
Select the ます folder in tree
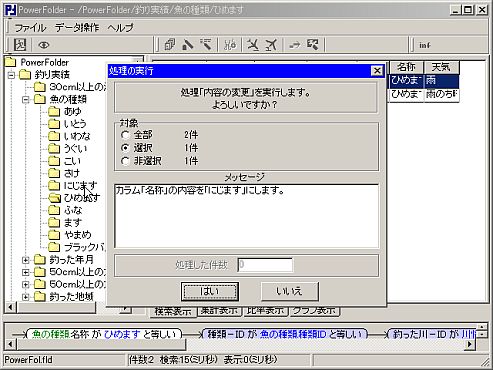click(x=73, y=222)
